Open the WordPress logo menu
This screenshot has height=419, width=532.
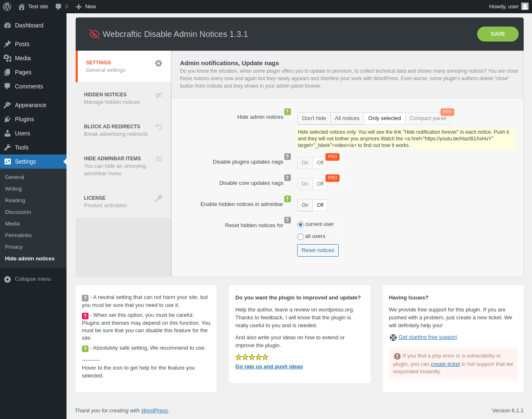(x=7, y=7)
